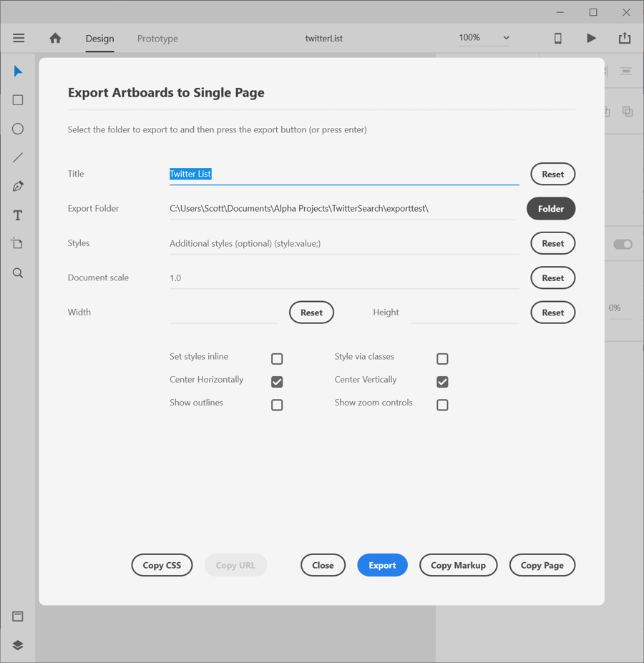Enable the Show outlines checkbox
The width and height of the screenshot is (644, 663).
(277, 405)
